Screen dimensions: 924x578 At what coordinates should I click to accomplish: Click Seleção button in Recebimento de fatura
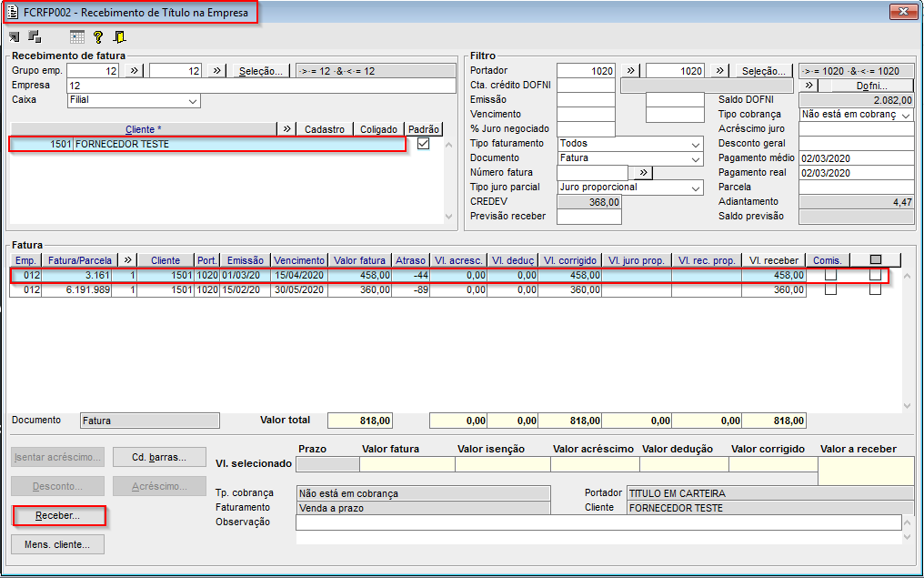point(260,71)
